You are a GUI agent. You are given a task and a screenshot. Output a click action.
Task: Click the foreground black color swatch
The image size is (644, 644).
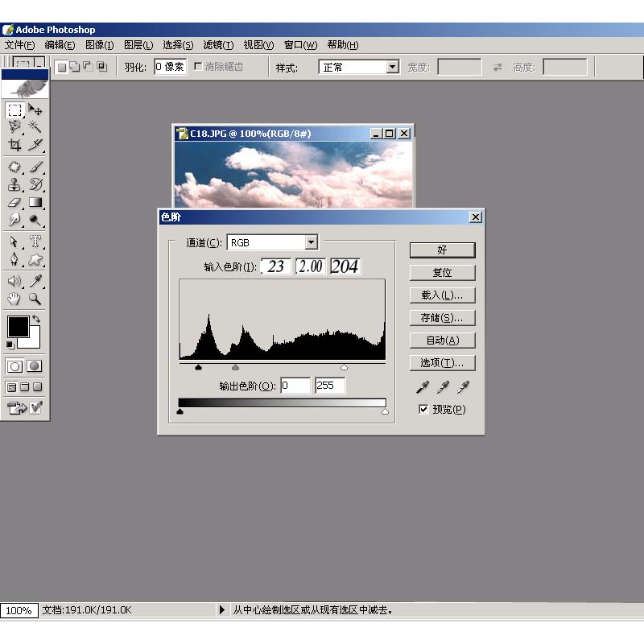tap(18, 327)
